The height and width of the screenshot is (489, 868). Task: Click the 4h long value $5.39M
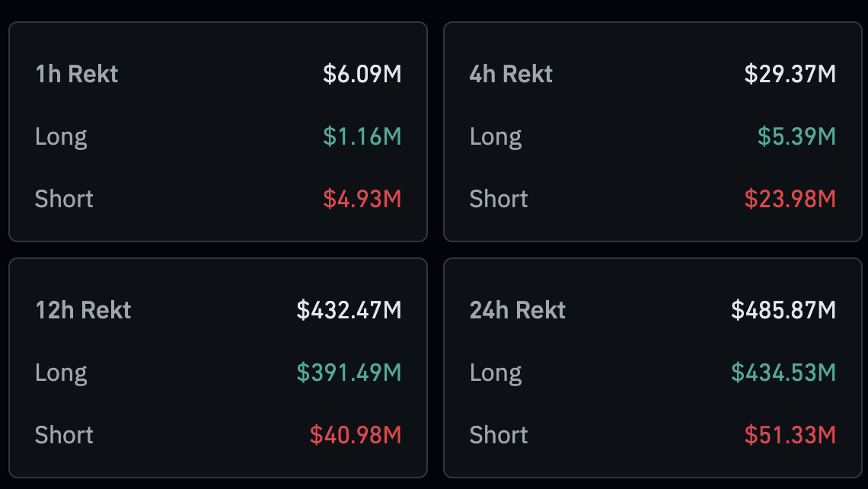pos(796,136)
